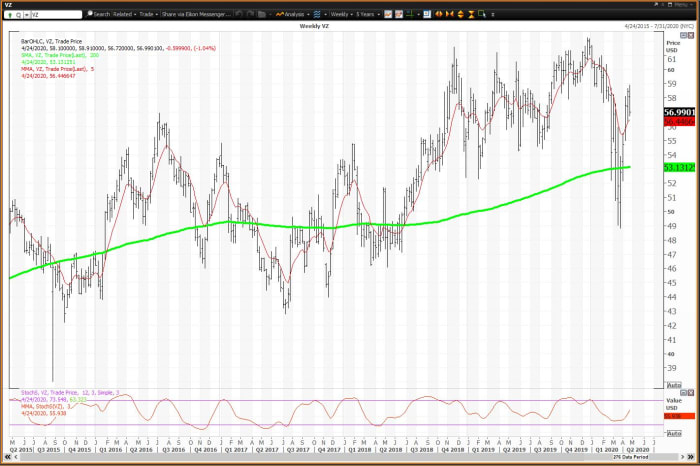Click the green arrow icon beside symbol box
This screenshot has width=700, height=466.
coord(8,15)
